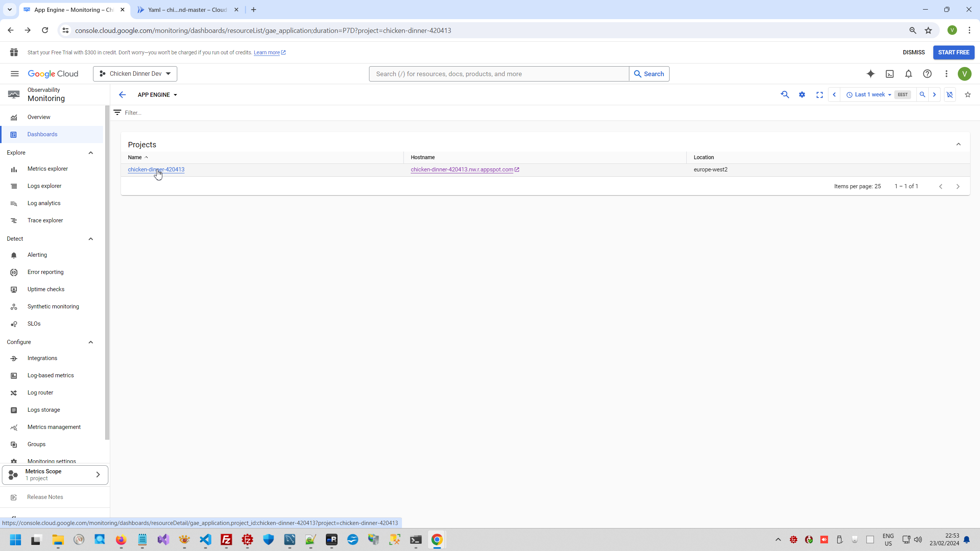Toggle auto-refresh off icon
The width and height of the screenshot is (980, 551).
coord(950,95)
